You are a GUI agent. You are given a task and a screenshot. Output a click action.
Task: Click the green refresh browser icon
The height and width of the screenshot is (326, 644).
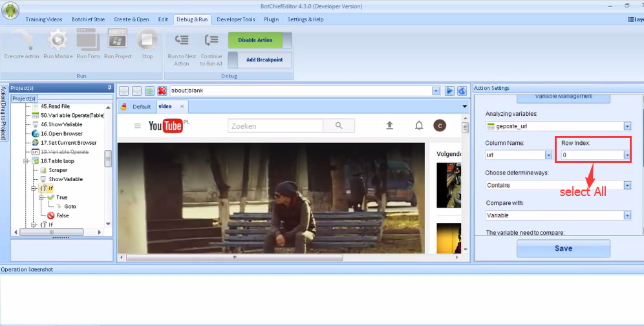click(149, 91)
